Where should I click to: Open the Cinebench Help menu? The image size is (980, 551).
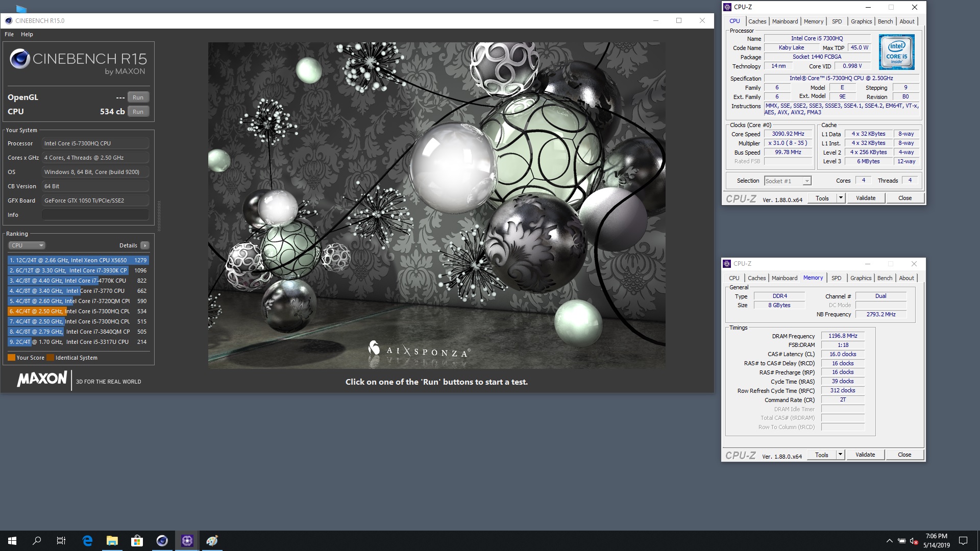click(x=27, y=34)
